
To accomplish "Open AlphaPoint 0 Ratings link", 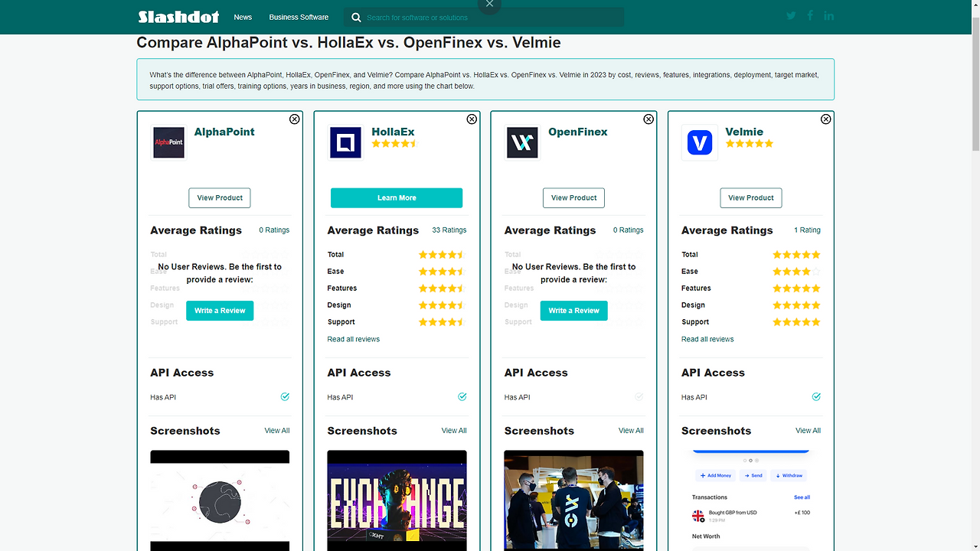I will [x=274, y=230].
